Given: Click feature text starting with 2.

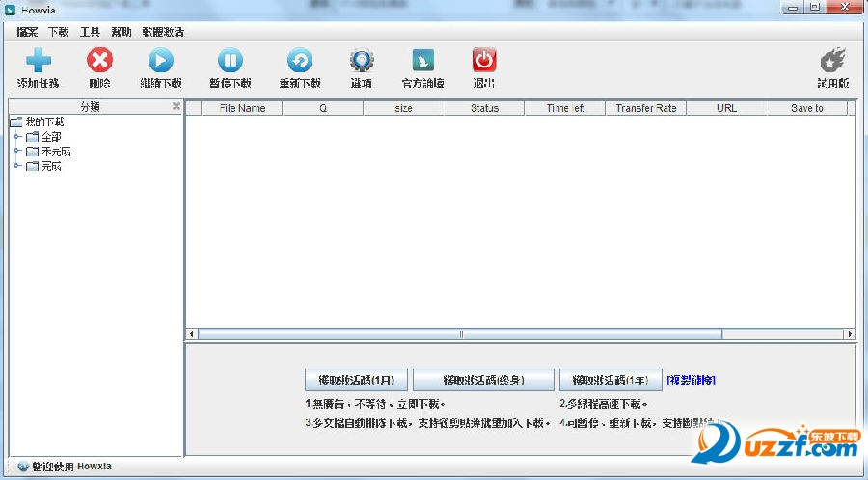Looking at the screenshot, I should coord(604,404).
